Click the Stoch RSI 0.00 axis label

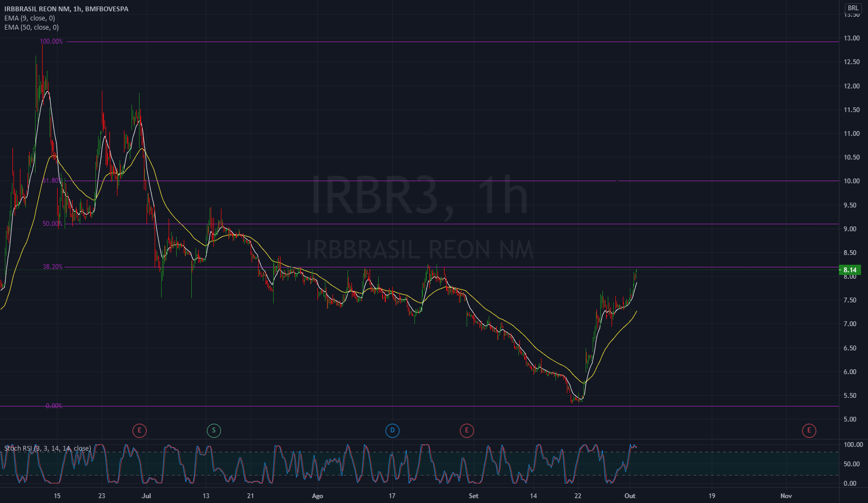point(850,484)
